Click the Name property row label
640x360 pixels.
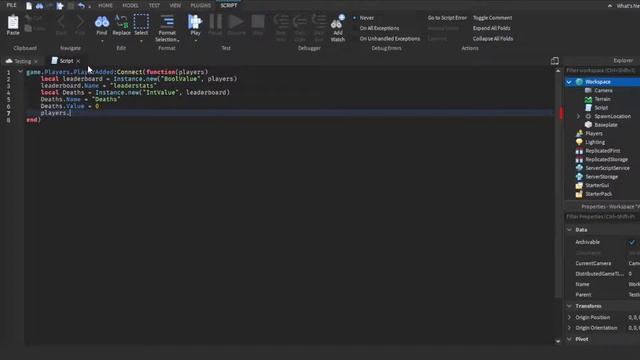(x=582, y=284)
